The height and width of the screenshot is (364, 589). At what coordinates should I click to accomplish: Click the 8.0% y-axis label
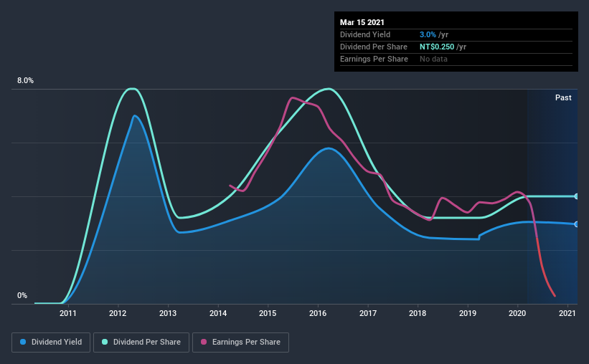25,81
